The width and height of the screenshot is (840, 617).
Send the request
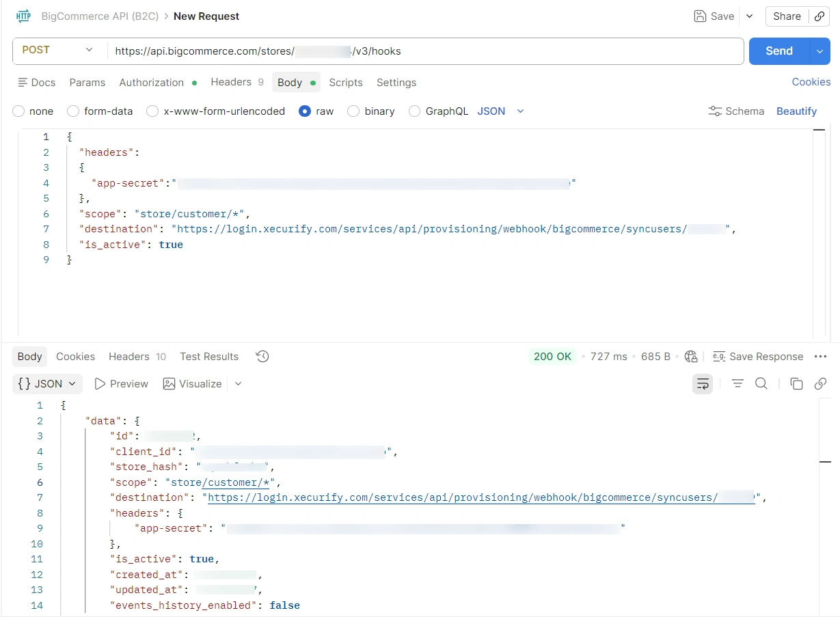click(x=779, y=51)
